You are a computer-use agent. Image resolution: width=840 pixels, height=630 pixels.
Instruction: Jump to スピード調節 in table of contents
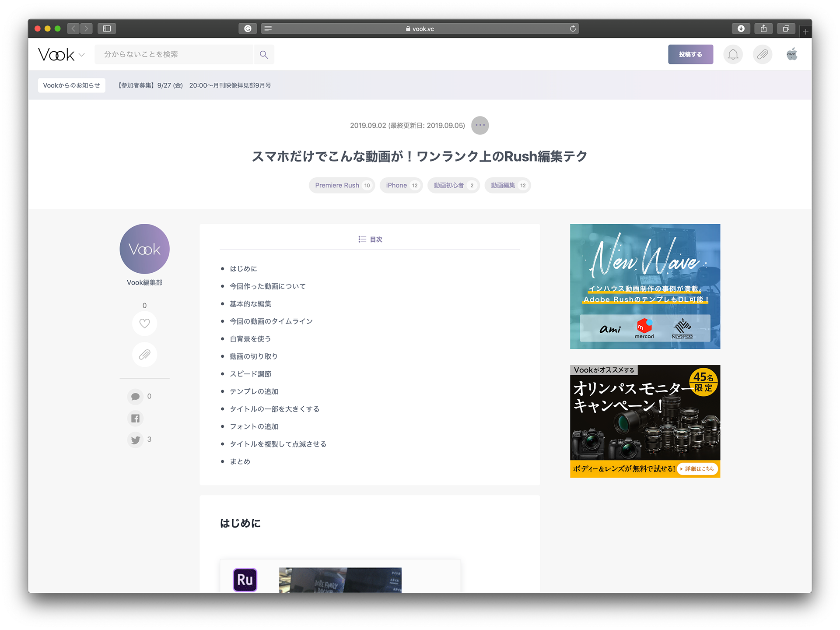(x=250, y=374)
